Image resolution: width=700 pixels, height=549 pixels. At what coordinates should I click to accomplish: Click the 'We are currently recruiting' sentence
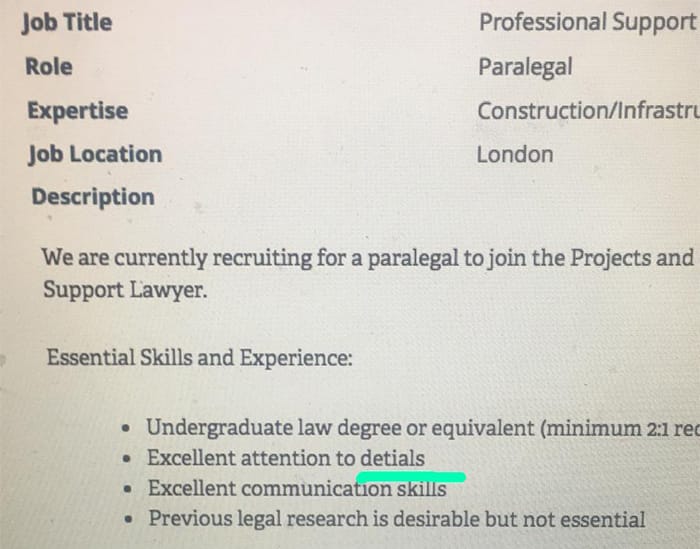point(368,258)
